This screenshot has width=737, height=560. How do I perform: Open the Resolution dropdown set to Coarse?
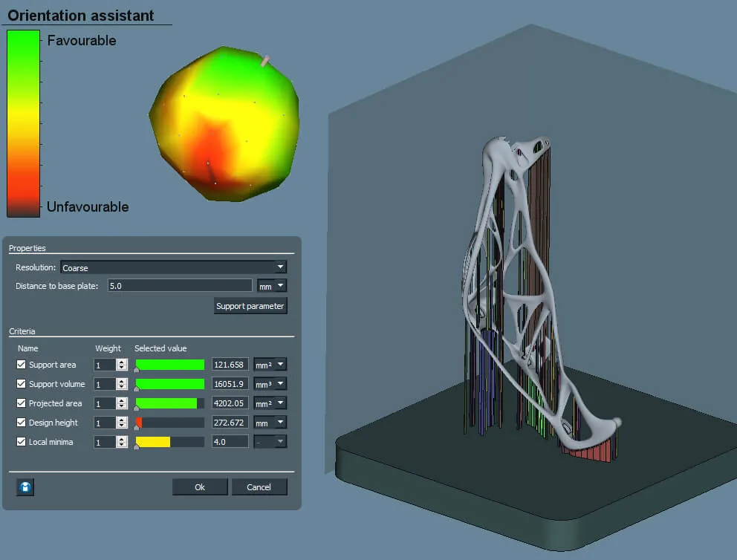coord(173,267)
